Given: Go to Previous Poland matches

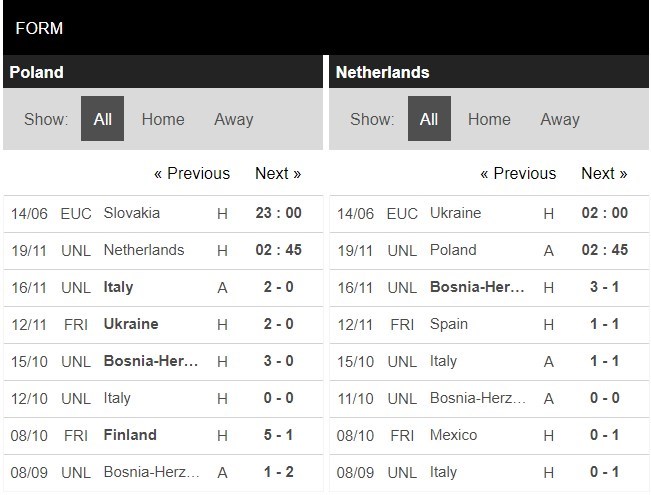Looking at the screenshot, I should tap(191, 173).
